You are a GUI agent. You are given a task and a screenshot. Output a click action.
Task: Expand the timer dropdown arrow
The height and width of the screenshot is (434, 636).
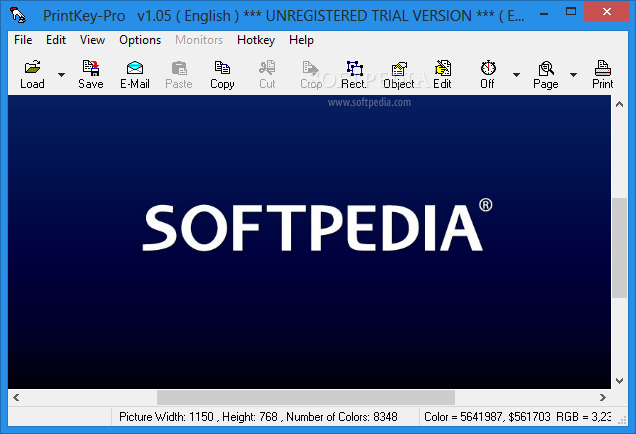pos(516,75)
